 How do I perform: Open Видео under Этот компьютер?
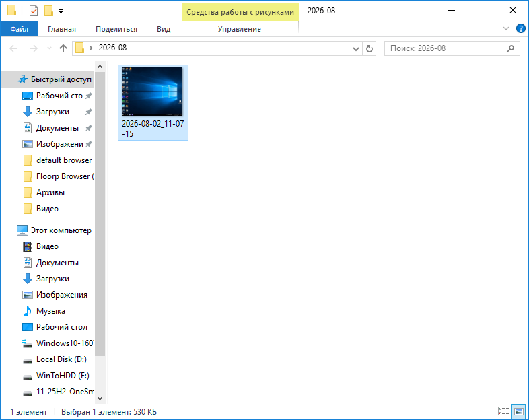point(47,246)
